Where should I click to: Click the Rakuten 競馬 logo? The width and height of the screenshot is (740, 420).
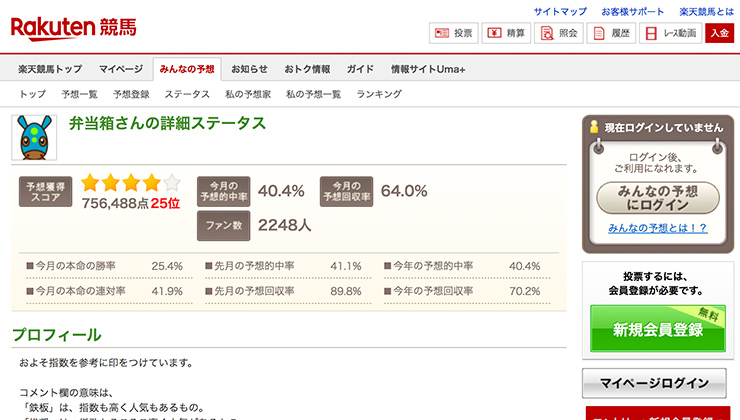74,28
